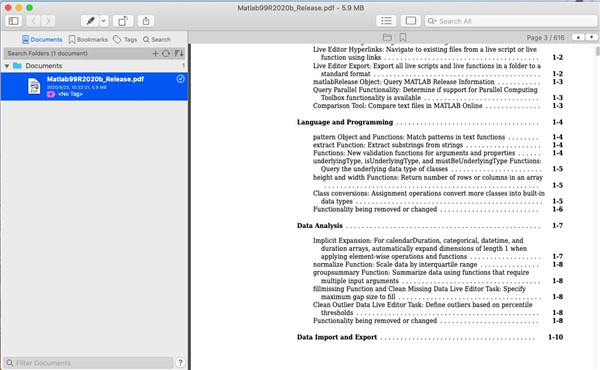Change sort order of documents list
600x370 pixels.
coord(179,54)
